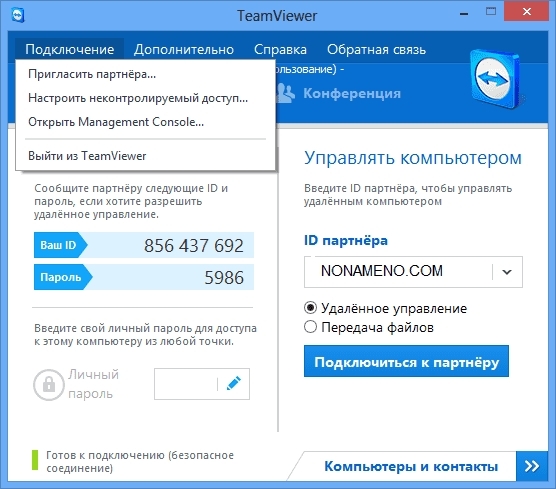Open the ID партнёра dropdown arrow
Image resolution: width=556 pixels, height=489 pixels.
[x=507, y=272]
